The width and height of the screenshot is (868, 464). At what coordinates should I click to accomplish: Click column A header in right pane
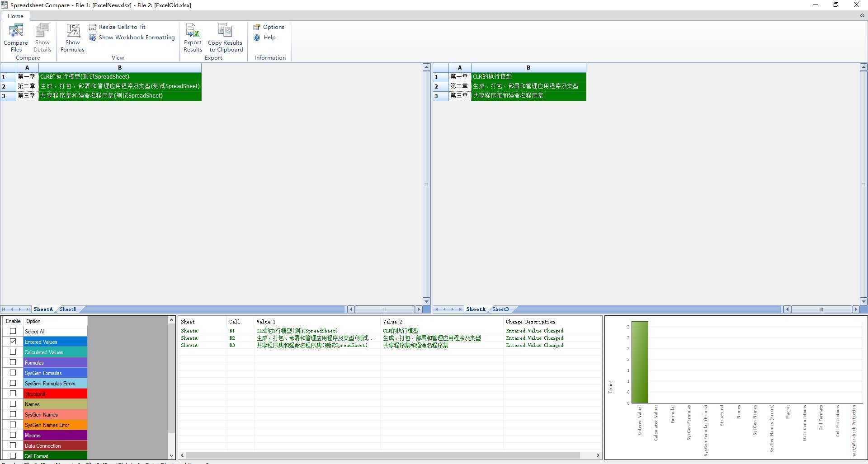coord(460,68)
